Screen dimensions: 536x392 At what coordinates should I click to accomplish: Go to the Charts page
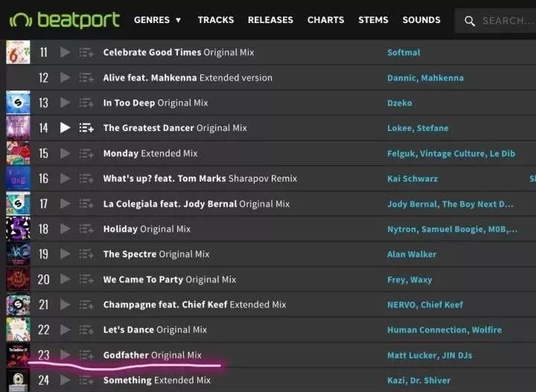[x=325, y=20]
